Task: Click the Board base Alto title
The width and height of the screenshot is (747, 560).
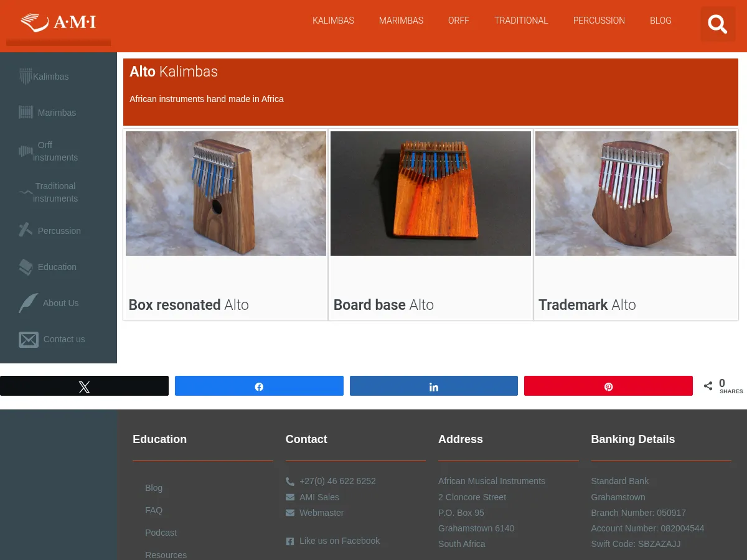Action: [383, 305]
